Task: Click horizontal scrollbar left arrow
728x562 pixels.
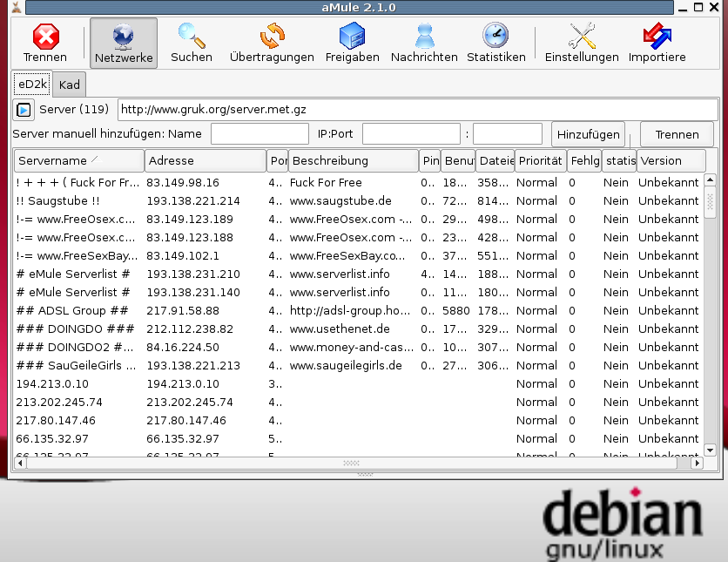Action: 20,463
